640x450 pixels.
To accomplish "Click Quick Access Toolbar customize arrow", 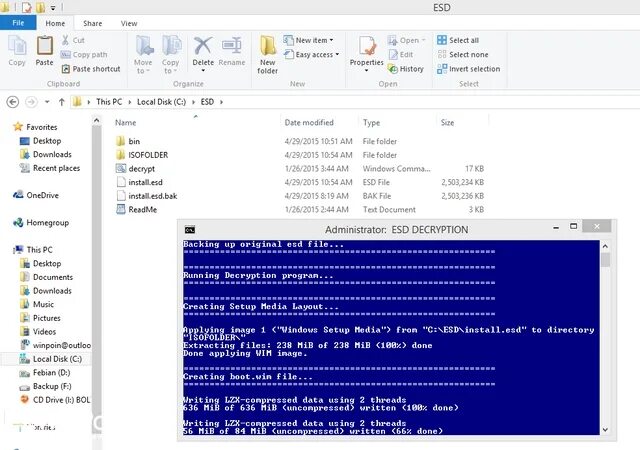I will (53, 8).
